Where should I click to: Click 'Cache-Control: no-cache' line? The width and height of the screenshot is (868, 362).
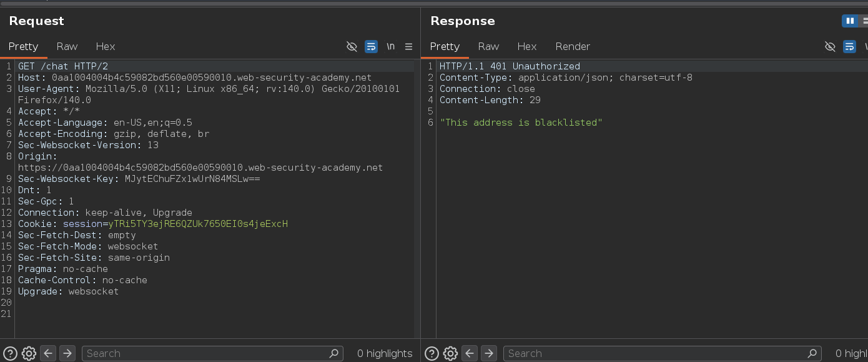pyautogui.click(x=82, y=280)
